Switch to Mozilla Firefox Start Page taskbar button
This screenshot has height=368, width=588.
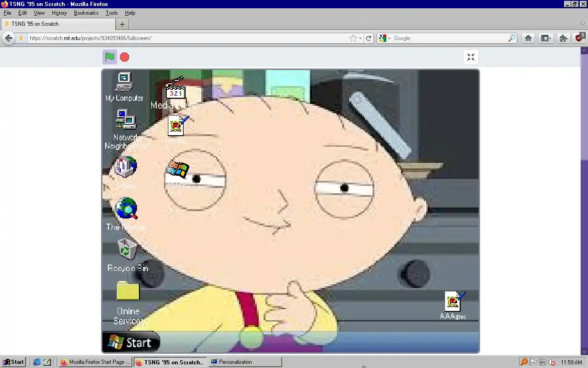[96, 362]
